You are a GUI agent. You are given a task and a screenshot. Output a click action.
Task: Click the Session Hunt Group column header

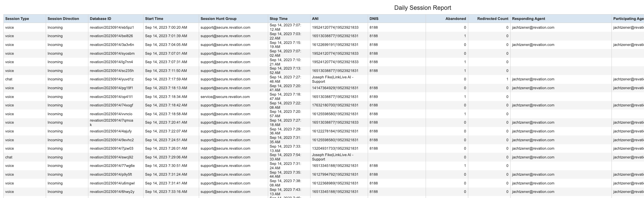coord(218,19)
